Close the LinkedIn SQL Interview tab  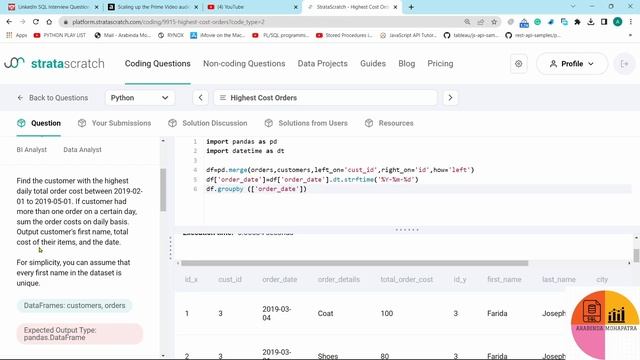coord(96,7)
